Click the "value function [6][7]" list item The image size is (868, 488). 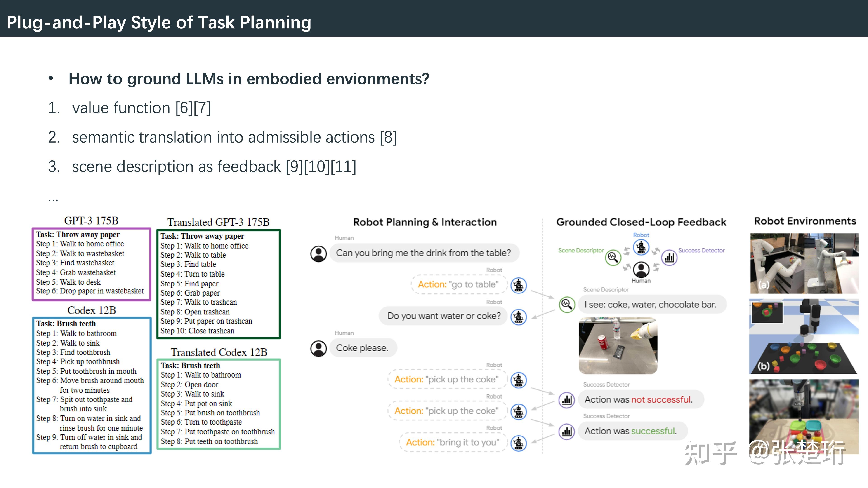point(141,108)
